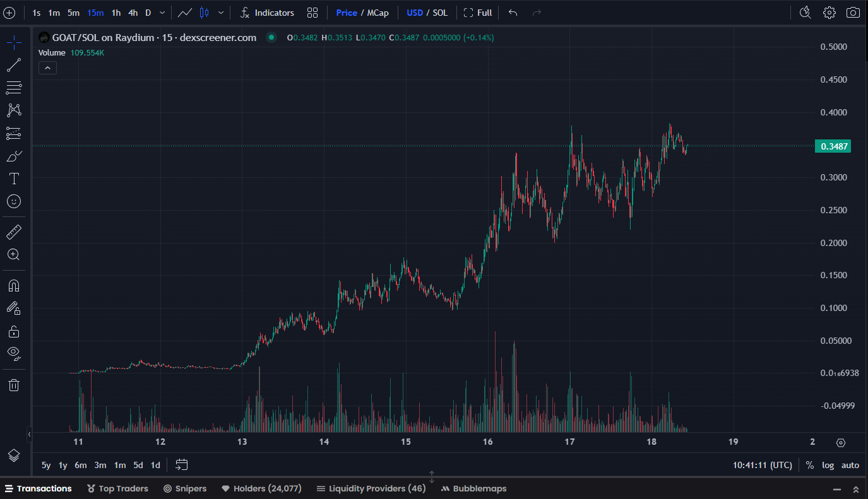Select the Text annotation tool
Image resolution: width=868 pixels, height=499 pixels.
tap(14, 179)
